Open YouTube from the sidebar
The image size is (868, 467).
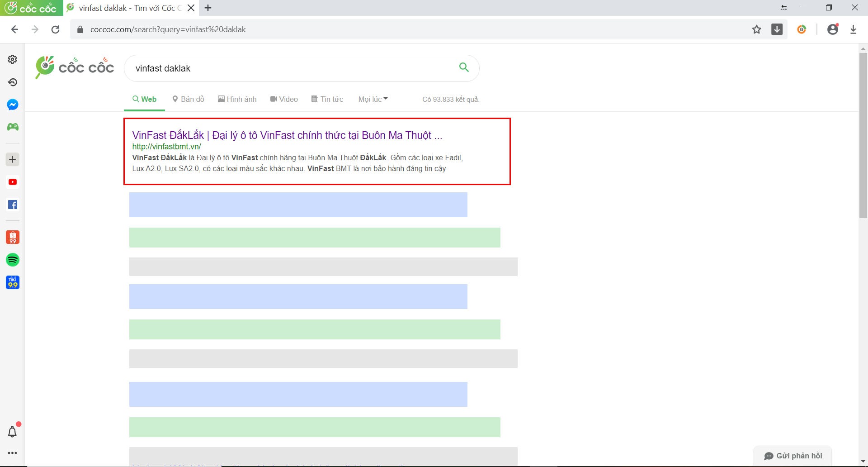13,182
